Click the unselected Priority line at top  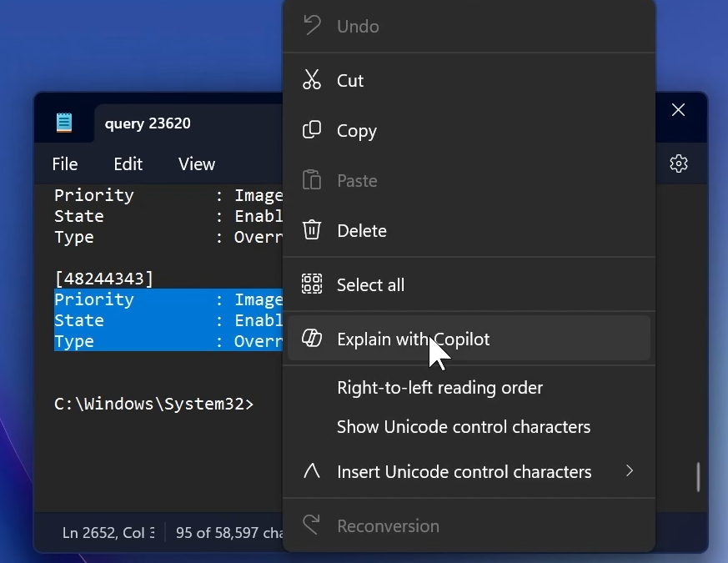(x=168, y=195)
